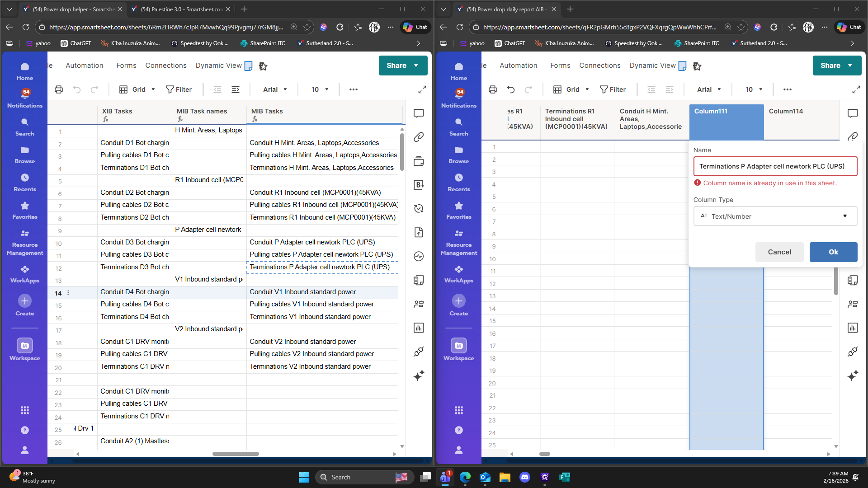
Task: Click Cancel in the column properties dialog
Action: coord(779,252)
